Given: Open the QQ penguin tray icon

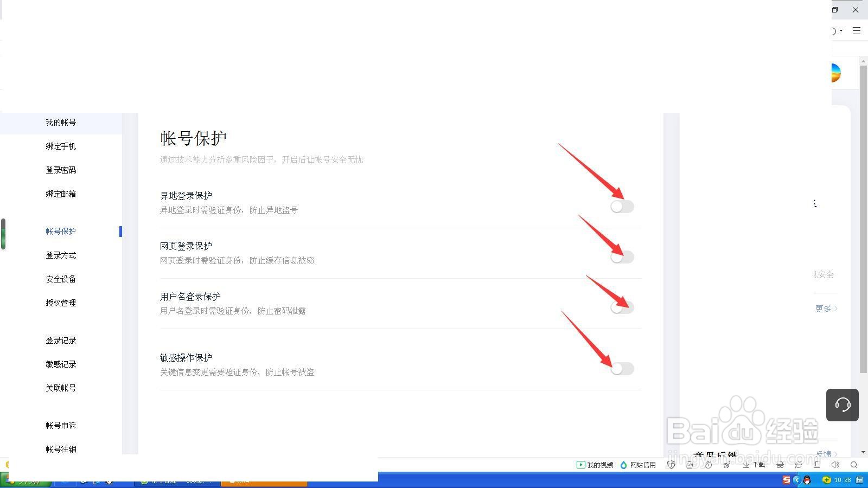Looking at the screenshot, I should pos(807,480).
